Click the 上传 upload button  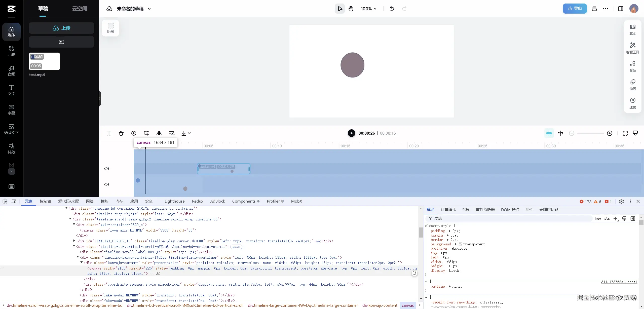click(x=61, y=28)
